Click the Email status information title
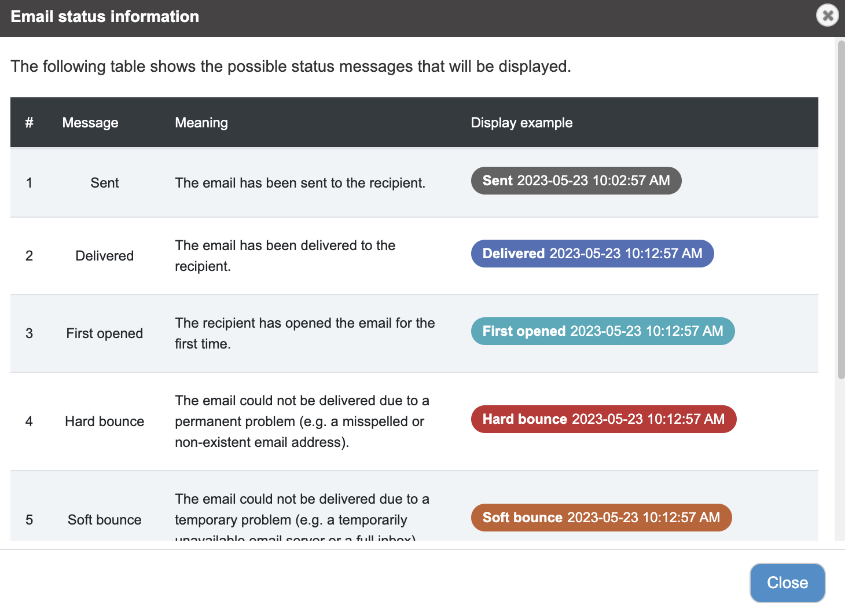845x616 pixels. pos(105,16)
